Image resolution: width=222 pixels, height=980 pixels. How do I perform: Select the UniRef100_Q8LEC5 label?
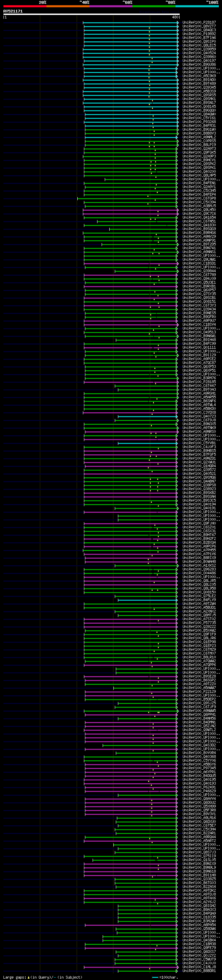199,45
